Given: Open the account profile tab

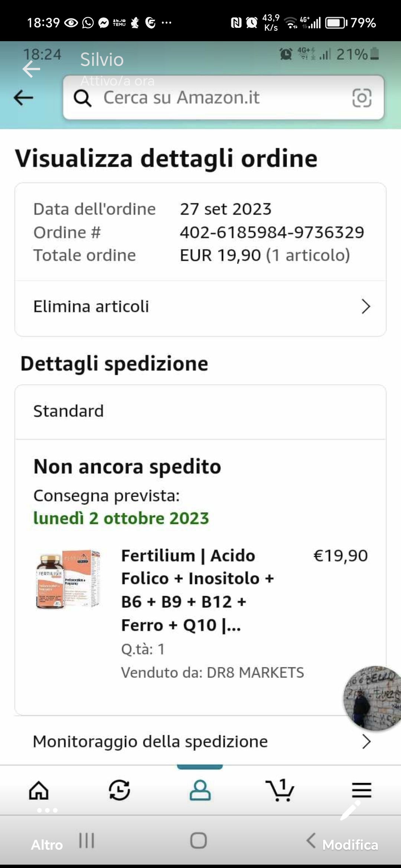Looking at the screenshot, I should tap(200, 790).
